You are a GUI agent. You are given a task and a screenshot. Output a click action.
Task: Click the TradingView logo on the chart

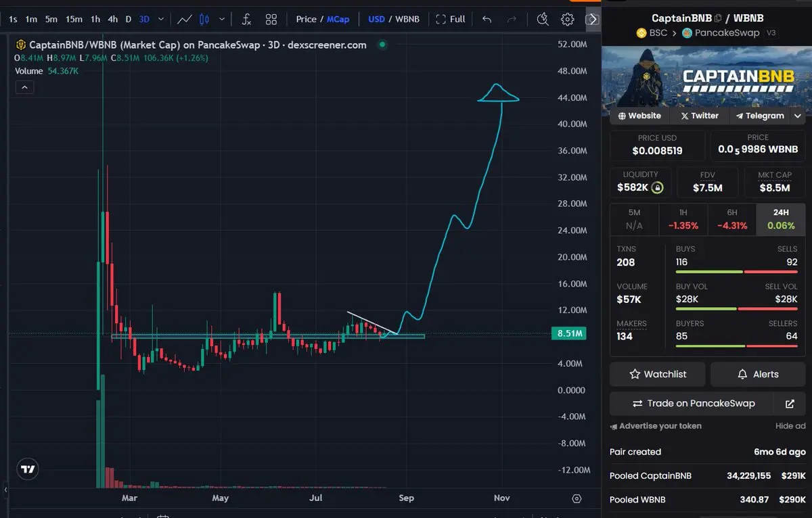[28, 469]
